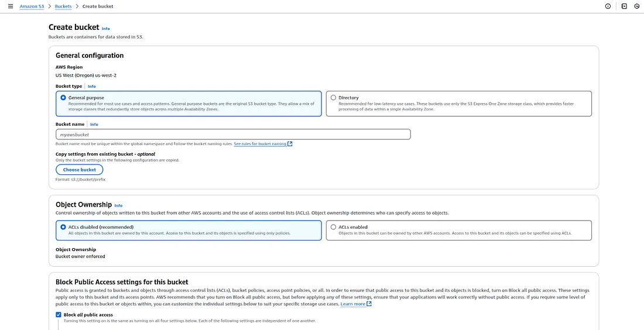Open See rules for bucket naming link
Viewport: 644px width, 330px height.
260,144
